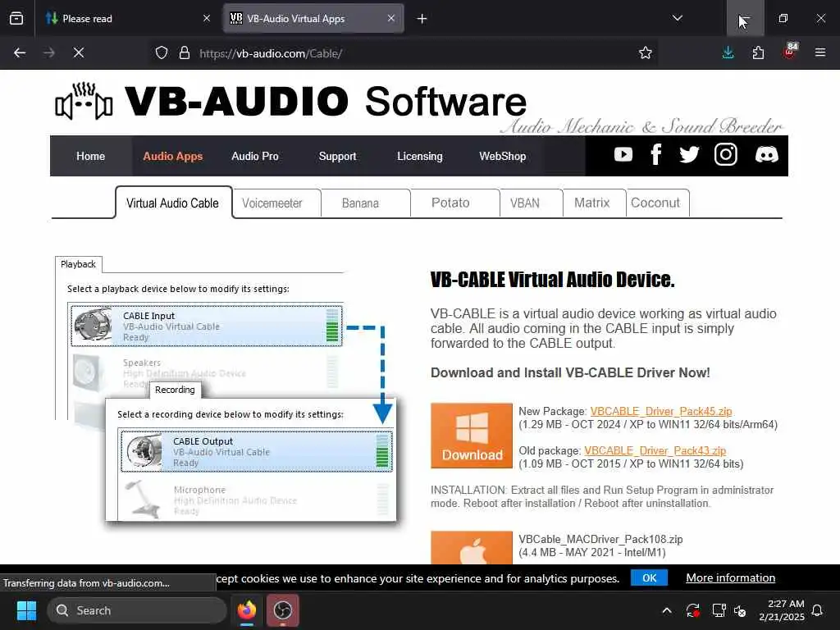Visit VB-Audio Facebook page
The height and width of the screenshot is (630, 840).
[655, 155]
